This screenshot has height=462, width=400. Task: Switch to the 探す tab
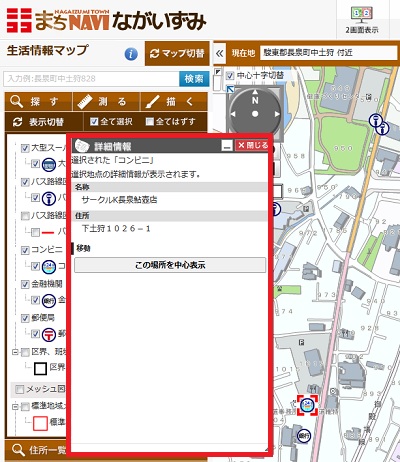tap(38, 102)
